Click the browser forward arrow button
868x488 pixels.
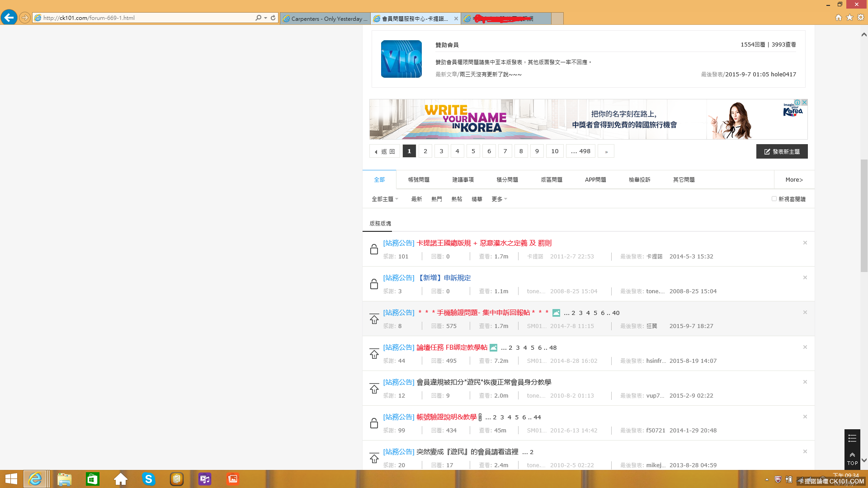click(25, 18)
